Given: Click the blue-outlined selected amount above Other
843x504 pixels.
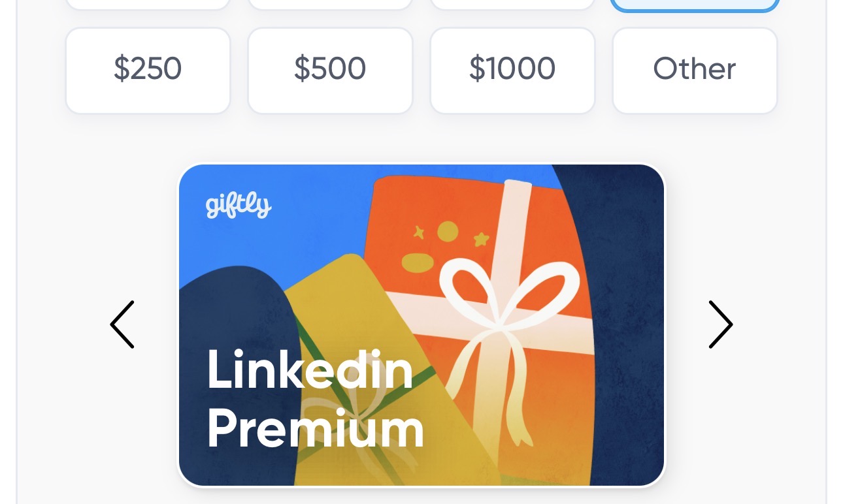Looking at the screenshot, I should (695, 5).
